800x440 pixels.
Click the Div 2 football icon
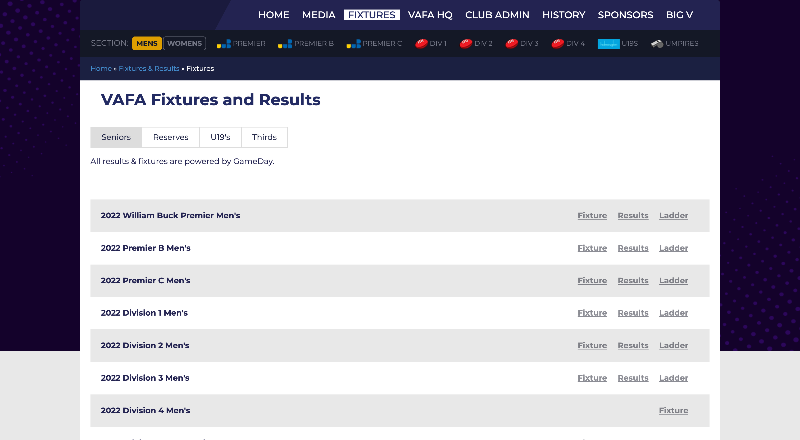click(466, 44)
